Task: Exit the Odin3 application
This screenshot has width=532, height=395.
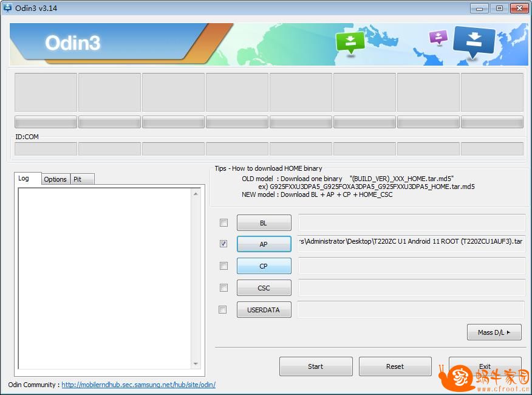Action: point(485,366)
